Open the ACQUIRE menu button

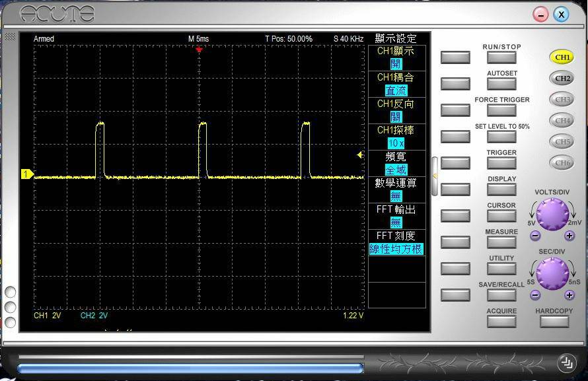(501, 322)
